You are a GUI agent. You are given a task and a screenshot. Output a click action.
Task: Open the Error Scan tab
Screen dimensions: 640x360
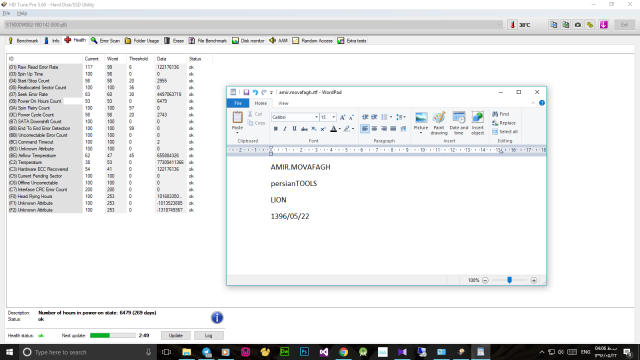click(x=105, y=41)
